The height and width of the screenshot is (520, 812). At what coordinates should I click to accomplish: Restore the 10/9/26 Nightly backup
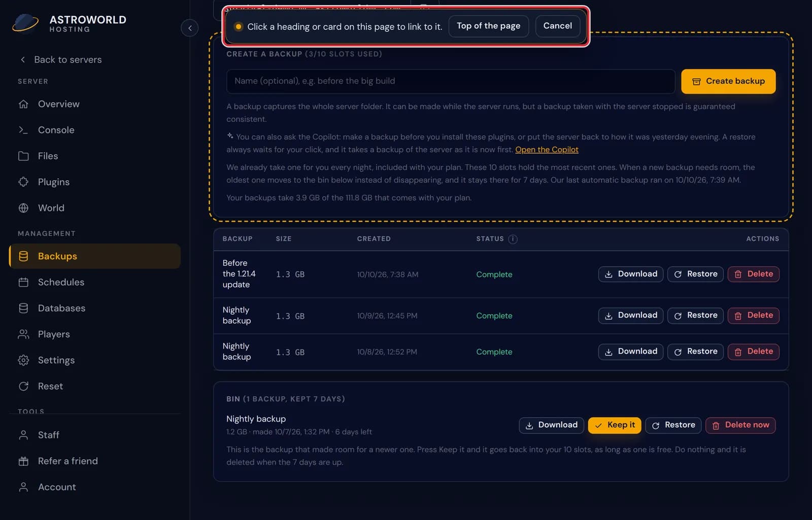point(695,316)
